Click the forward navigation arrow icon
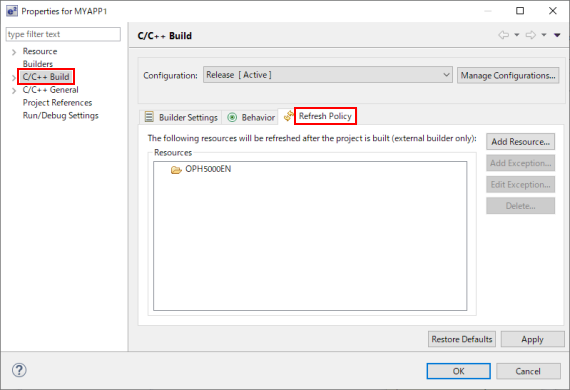The image size is (570, 390). [531, 35]
